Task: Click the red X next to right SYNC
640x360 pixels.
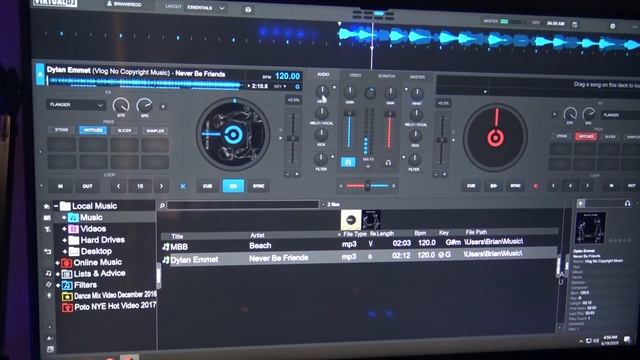Action: 536,186
